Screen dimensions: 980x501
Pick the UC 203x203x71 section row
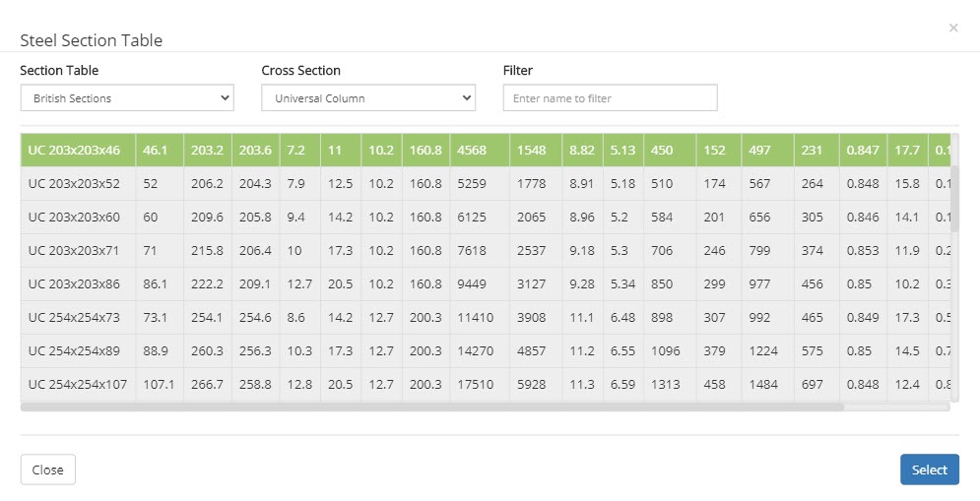[x=74, y=251]
